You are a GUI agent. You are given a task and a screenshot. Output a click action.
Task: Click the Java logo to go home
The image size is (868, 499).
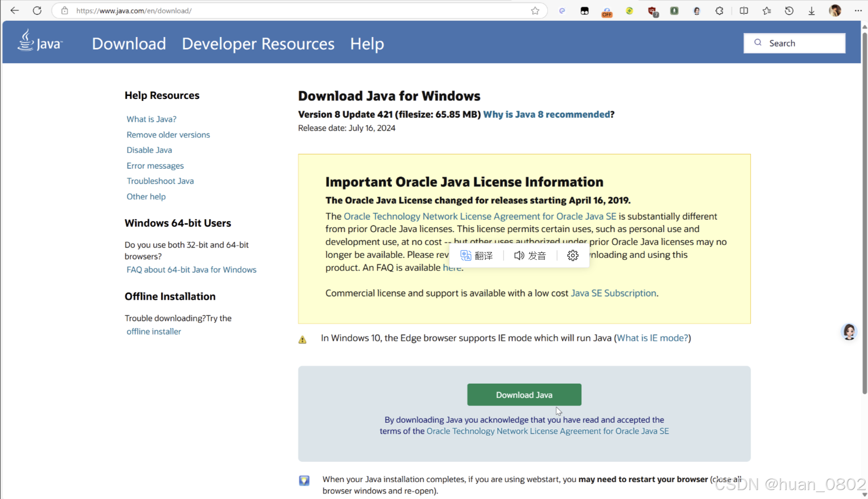[40, 43]
